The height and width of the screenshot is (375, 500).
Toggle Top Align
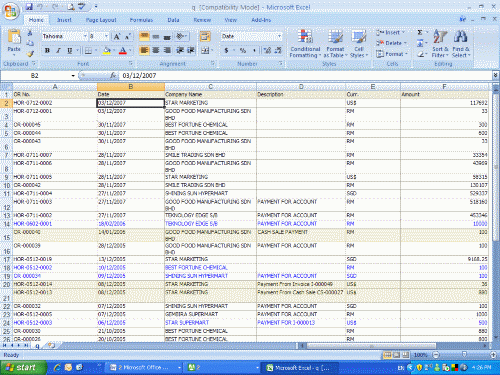pyautogui.click(x=144, y=36)
